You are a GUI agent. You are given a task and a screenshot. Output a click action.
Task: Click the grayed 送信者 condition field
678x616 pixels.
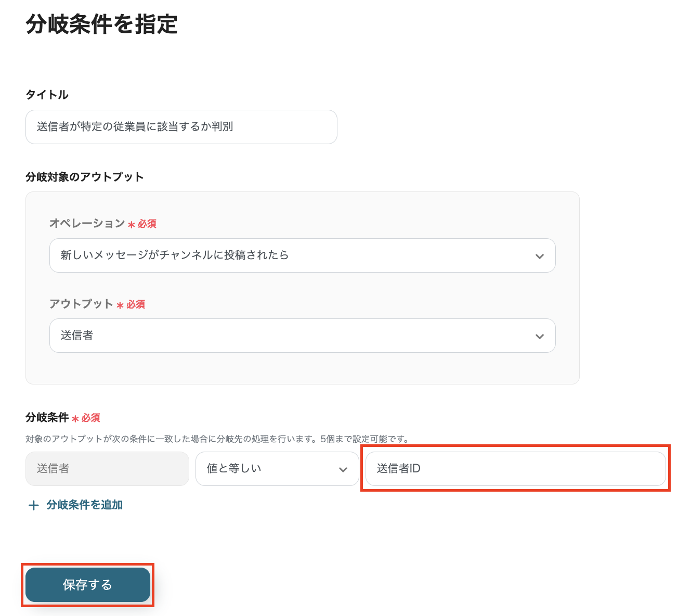point(107,469)
